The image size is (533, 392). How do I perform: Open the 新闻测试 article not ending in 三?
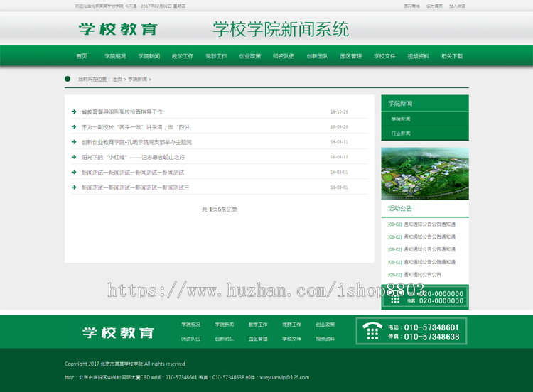tap(133, 173)
